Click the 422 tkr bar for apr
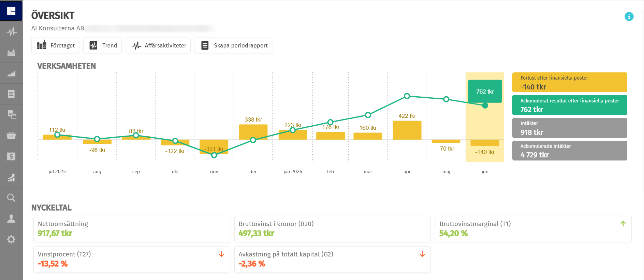The height and width of the screenshot is (280, 644). (407, 130)
